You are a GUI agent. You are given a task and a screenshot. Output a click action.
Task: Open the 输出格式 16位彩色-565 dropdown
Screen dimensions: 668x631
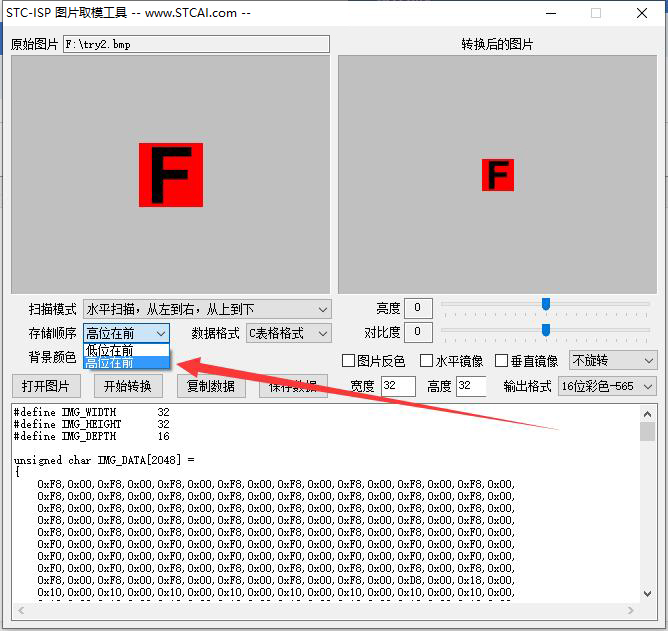[x=607, y=386]
